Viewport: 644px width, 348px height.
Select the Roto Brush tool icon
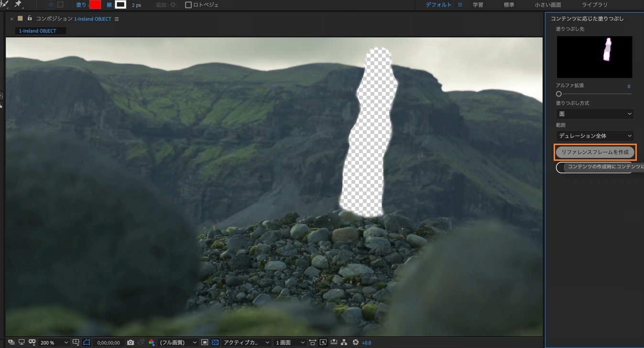point(5,4)
